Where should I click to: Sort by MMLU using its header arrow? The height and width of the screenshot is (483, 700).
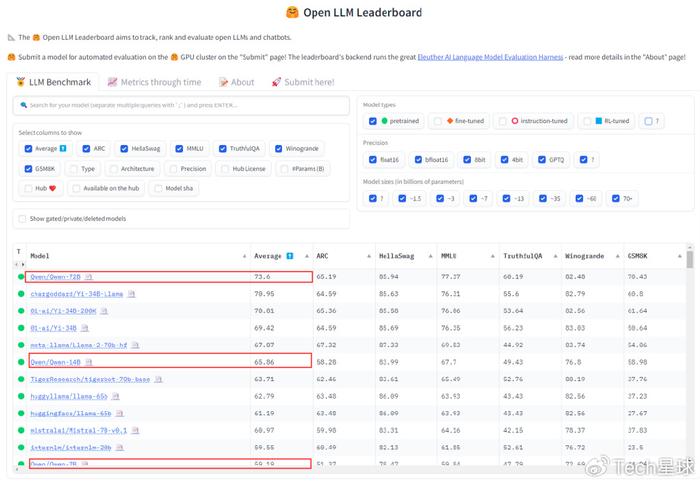492,256
